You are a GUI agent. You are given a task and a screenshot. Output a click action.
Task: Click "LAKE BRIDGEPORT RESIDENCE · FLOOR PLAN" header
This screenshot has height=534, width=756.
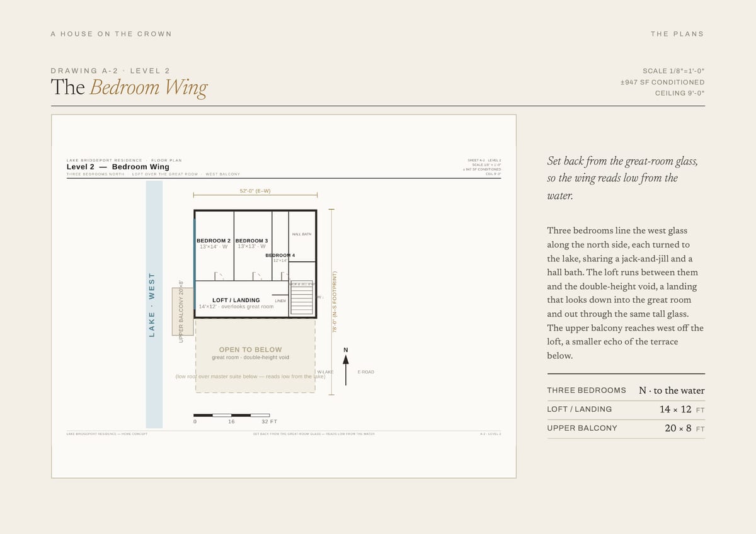tap(124, 161)
